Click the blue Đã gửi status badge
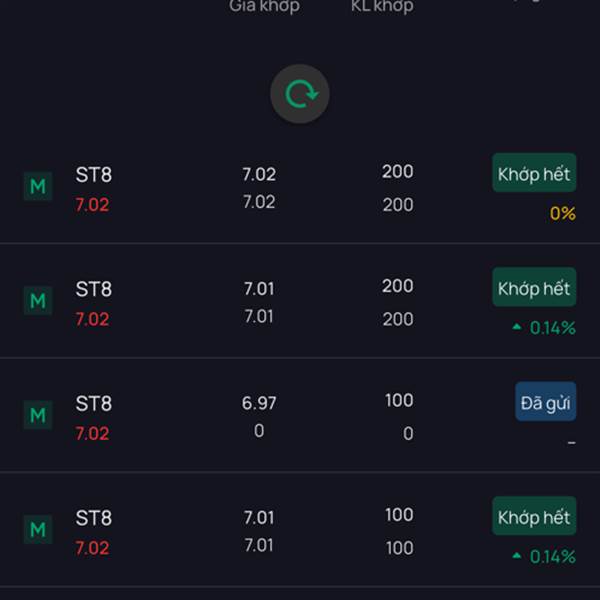Viewport: 600px width, 600px height. click(546, 401)
